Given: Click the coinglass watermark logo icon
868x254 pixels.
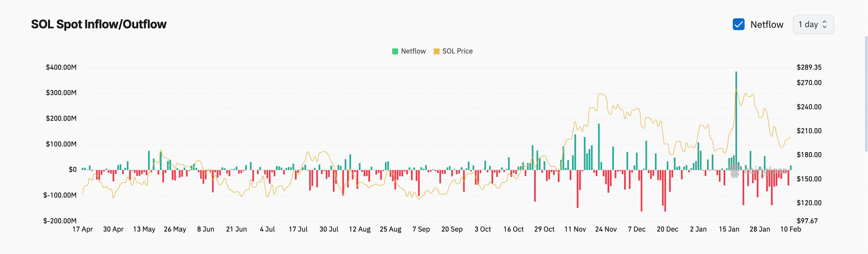Looking at the screenshot, I should (x=735, y=170).
